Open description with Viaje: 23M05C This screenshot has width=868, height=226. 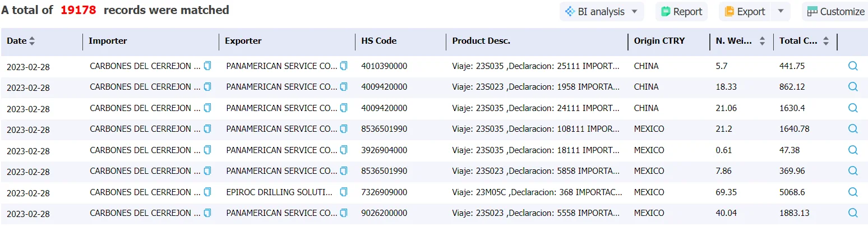[537, 192]
